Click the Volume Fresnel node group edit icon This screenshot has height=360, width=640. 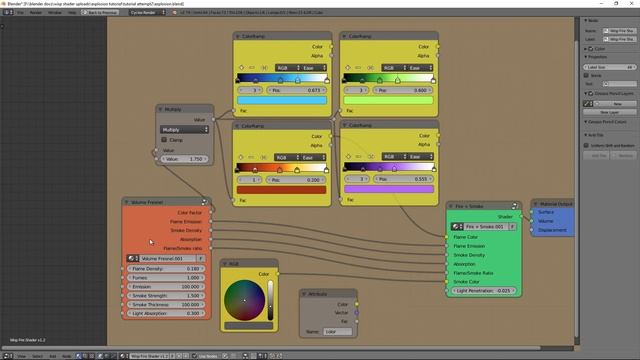[204, 202]
